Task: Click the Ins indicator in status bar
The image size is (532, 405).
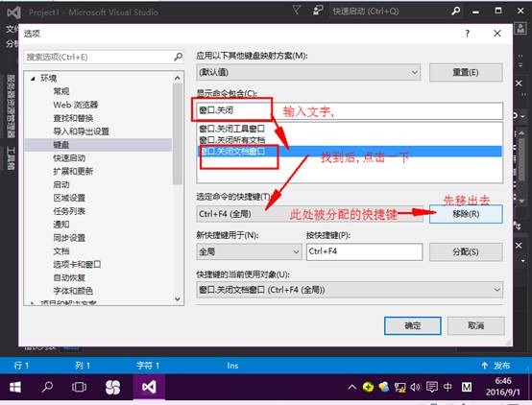Action: pyautogui.click(x=232, y=366)
